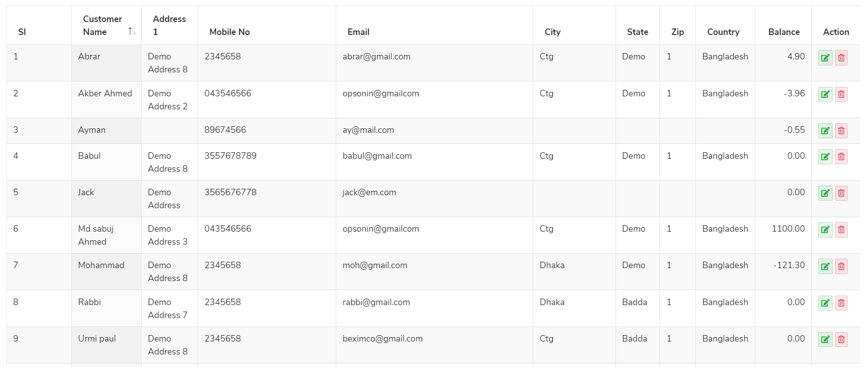Screen dimensions: 868x367
Task: Sort by Customer Name using arrows icon
Action: [132, 31]
